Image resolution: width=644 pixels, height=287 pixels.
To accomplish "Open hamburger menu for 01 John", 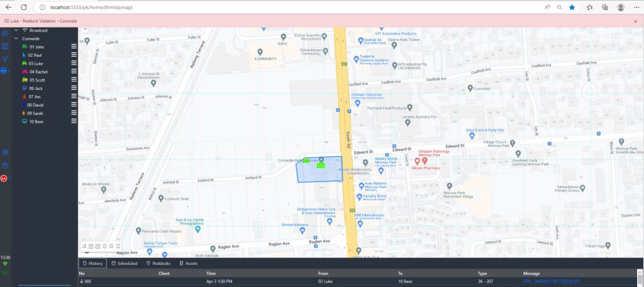I will pyautogui.click(x=74, y=47).
